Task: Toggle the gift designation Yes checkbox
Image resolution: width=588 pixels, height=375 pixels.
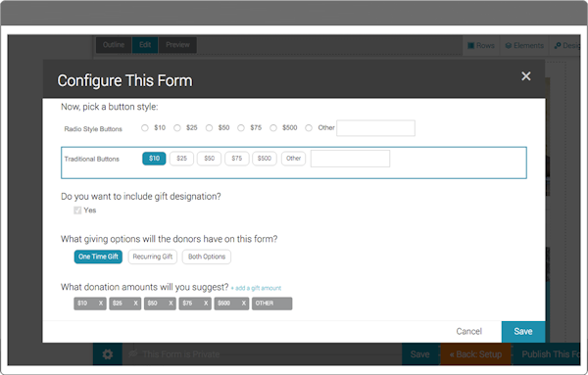Action: [77, 211]
